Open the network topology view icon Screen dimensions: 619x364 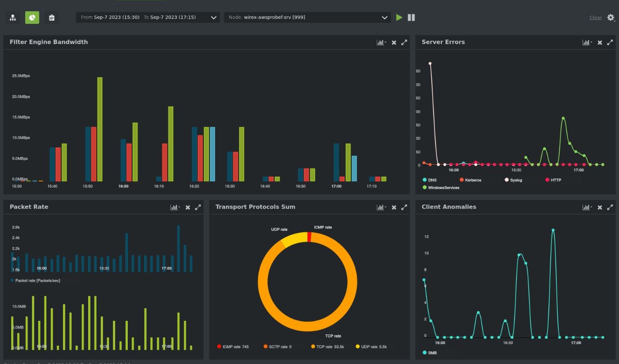pos(13,18)
